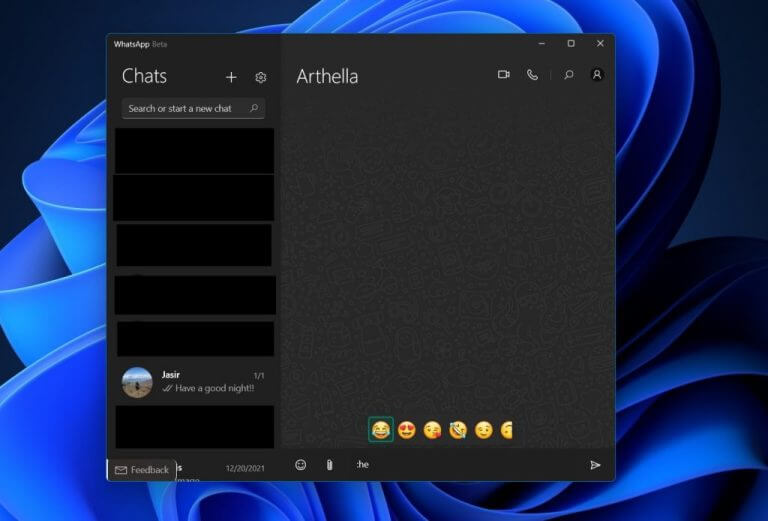Send the message with arrow icon
Screen dimensions: 768x521
595,465
